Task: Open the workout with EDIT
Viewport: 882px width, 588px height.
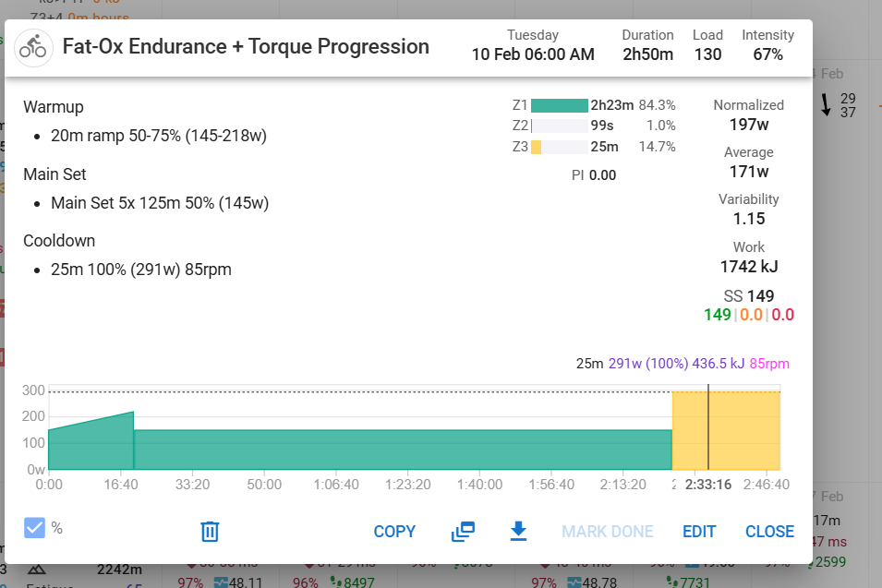Action: click(699, 532)
